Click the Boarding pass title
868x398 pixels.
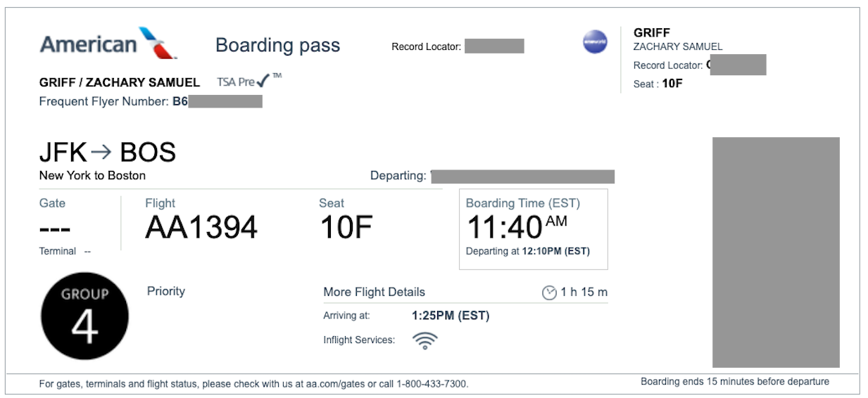[277, 46]
